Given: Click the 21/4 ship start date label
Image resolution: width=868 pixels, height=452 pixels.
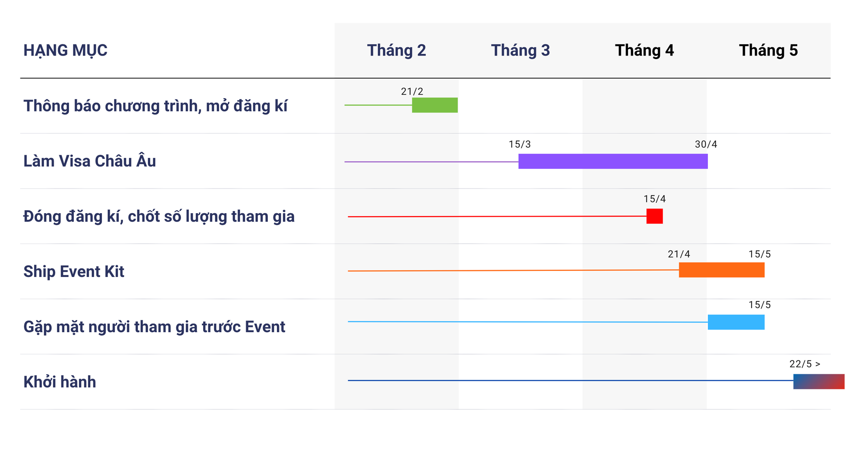Looking at the screenshot, I should pos(678,254).
